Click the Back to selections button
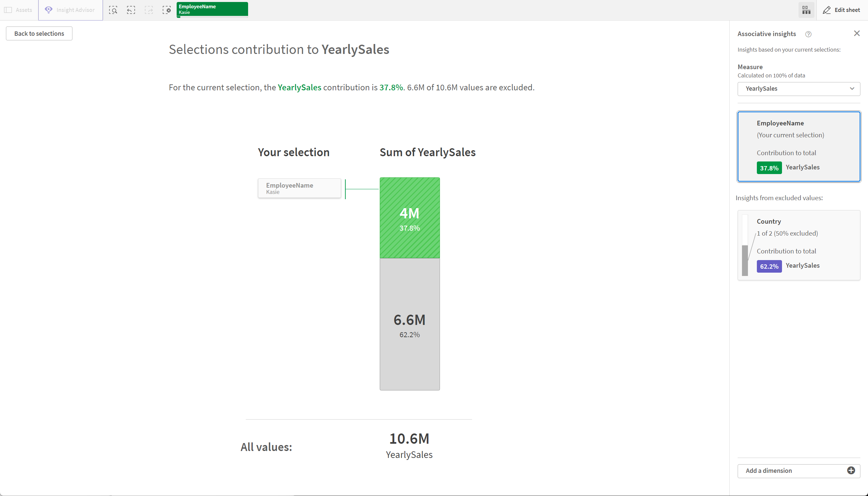The image size is (868, 496). tap(39, 33)
